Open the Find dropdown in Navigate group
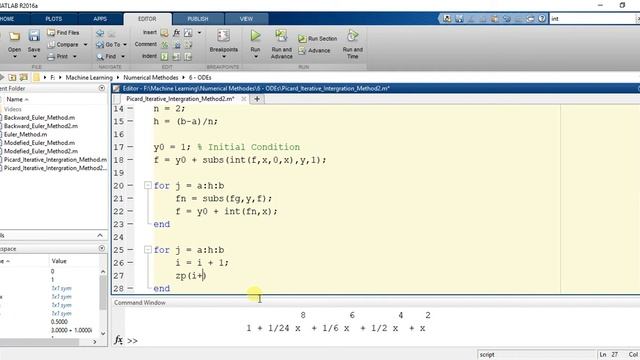The width and height of the screenshot is (640, 360). coord(111,56)
